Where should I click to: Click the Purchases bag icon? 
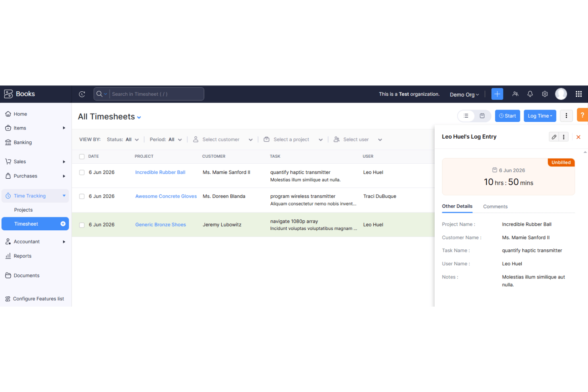pos(8,176)
